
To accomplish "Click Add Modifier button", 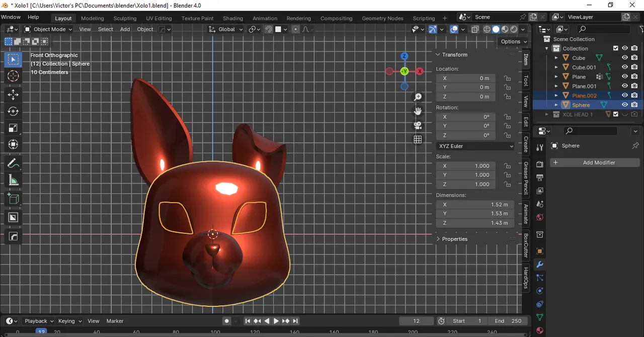I will (595, 162).
